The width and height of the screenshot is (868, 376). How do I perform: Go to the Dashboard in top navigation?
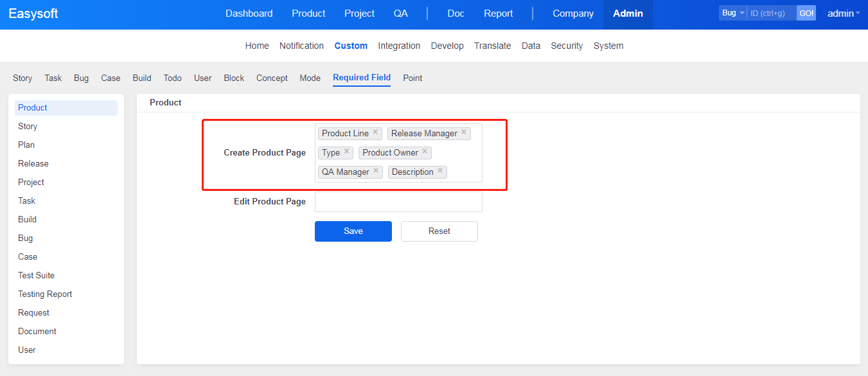249,13
